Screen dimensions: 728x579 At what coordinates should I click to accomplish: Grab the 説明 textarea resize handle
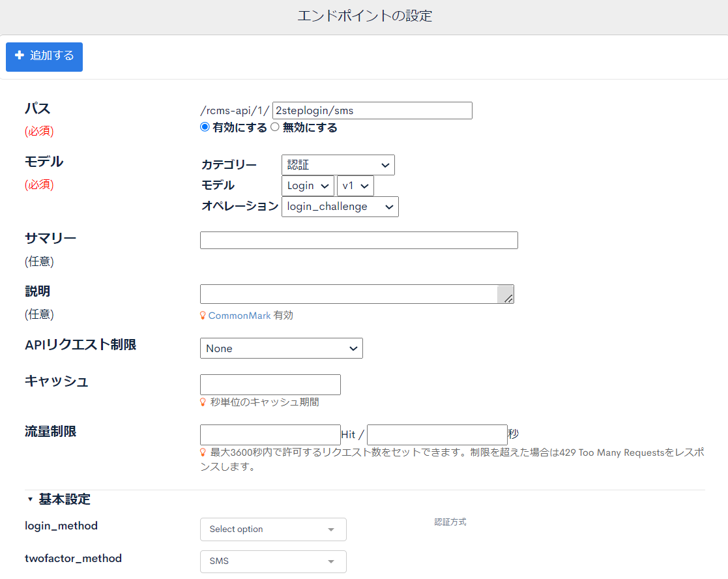click(x=508, y=299)
